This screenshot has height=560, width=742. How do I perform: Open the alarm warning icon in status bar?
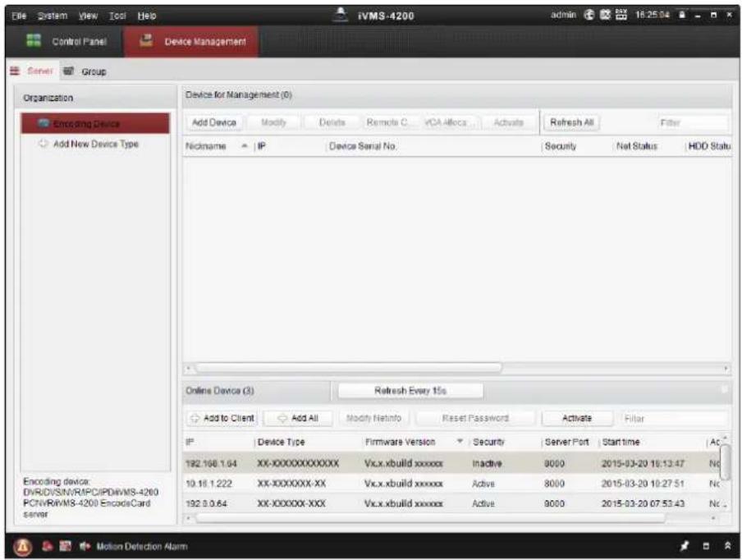coord(22,547)
